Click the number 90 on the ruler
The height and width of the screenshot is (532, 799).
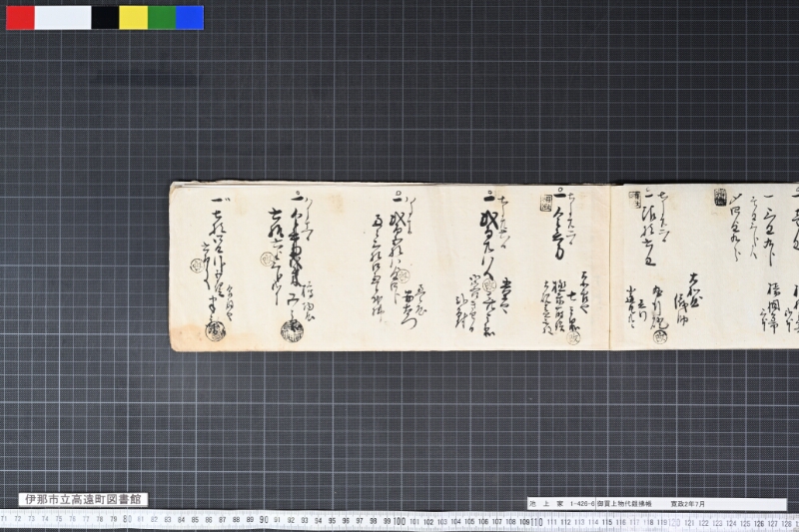264,520
